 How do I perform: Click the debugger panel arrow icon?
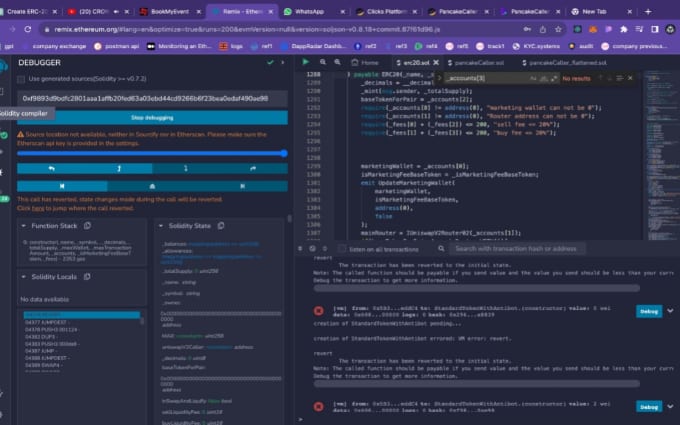(x=282, y=62)
